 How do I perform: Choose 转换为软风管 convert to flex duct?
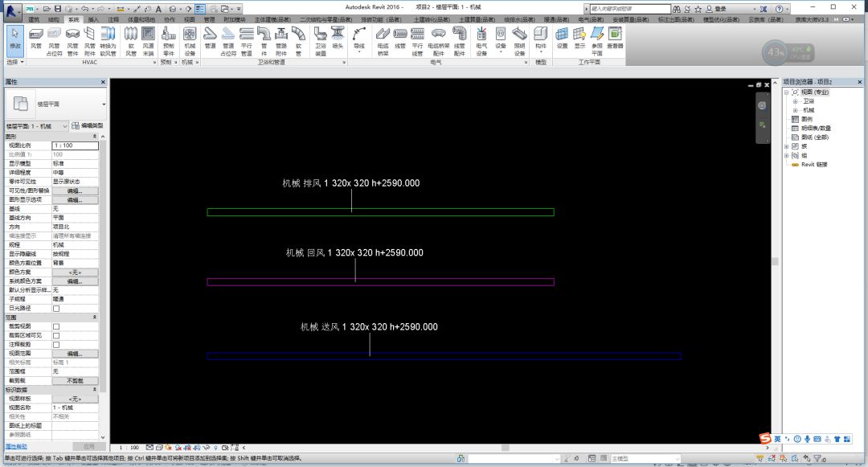108,41
